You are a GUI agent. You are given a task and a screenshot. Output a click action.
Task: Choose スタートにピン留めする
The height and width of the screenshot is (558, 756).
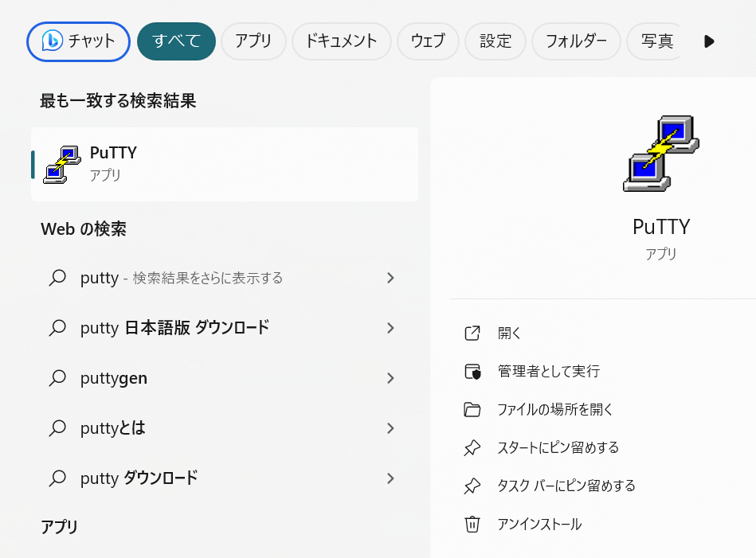(558, 447)
